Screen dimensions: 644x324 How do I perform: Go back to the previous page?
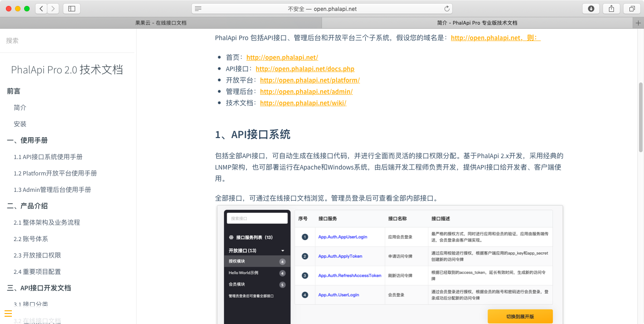[41, 8]
